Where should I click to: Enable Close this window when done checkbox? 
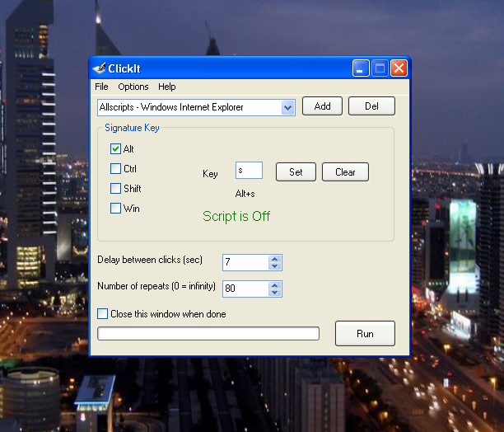(103, 313)
